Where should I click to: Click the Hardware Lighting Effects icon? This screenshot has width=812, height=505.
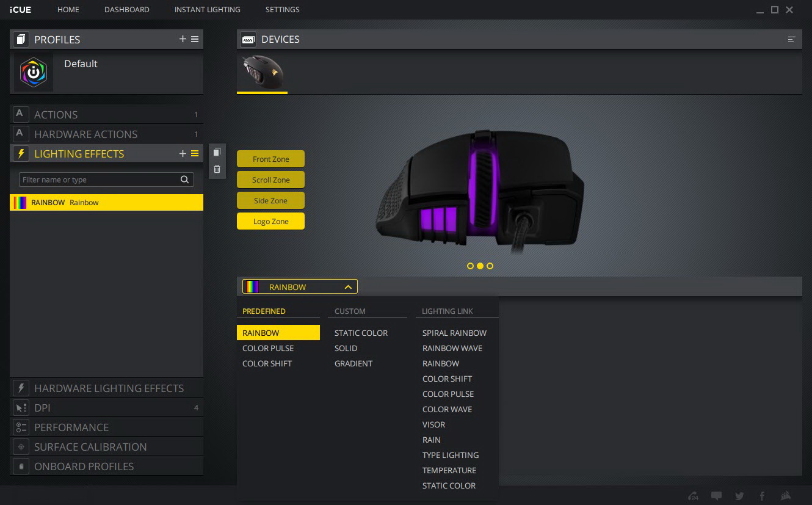pyautogui.click(x=21, y=388)
